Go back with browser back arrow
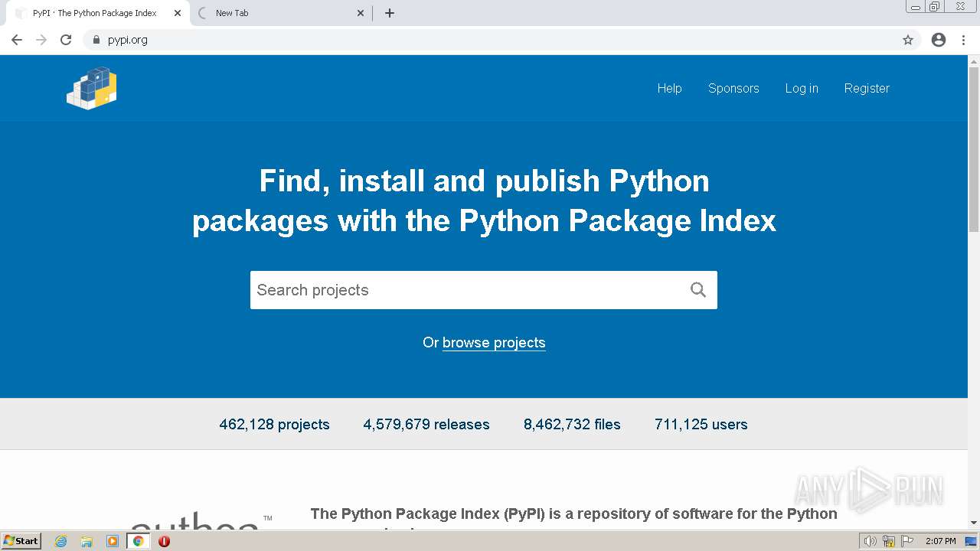980x551 pixels. [17, 40]
